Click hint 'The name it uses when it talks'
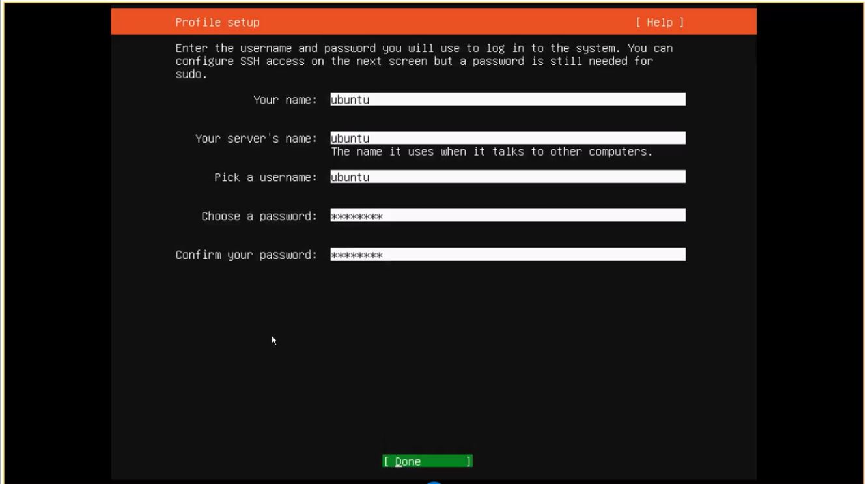The height and width of the screenshot is (484, 868). 492,152
